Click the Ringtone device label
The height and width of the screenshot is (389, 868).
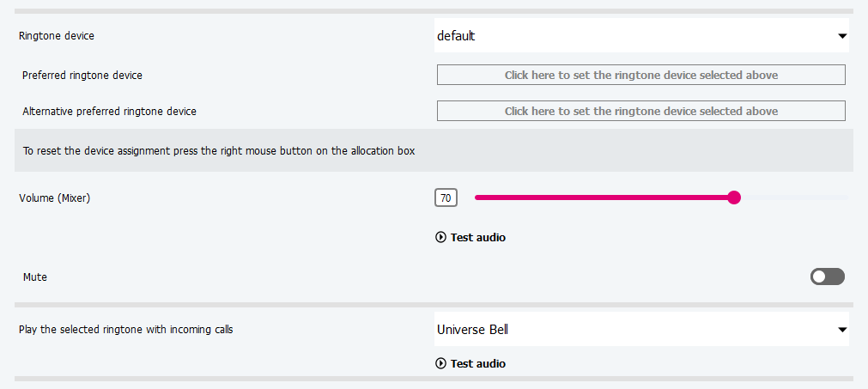tap(57, 36)
